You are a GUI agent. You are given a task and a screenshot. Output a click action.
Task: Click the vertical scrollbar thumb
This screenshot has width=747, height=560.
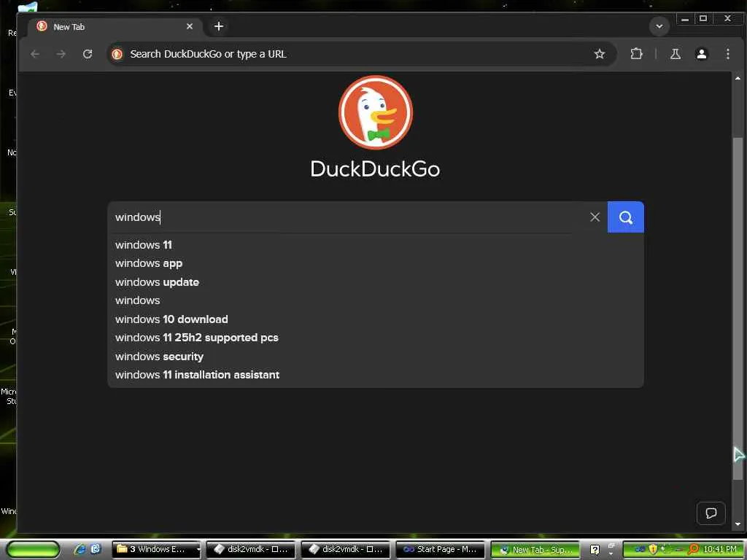(x=738, y=307)
